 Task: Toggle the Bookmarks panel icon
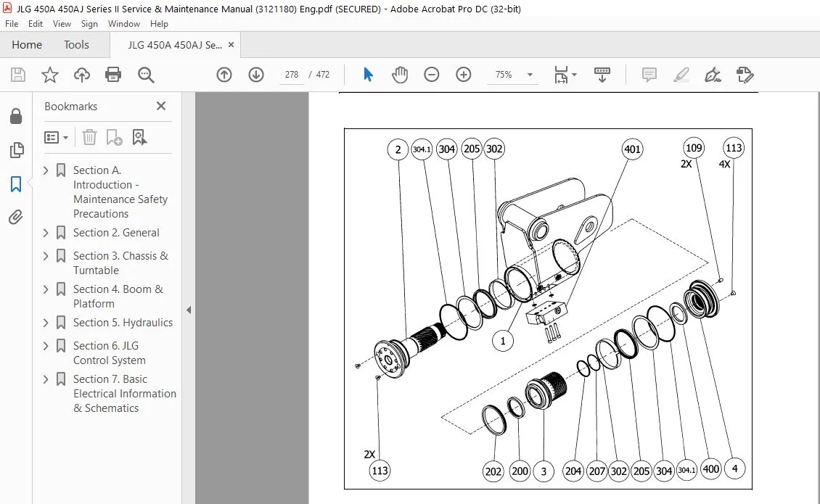[16, 184]
